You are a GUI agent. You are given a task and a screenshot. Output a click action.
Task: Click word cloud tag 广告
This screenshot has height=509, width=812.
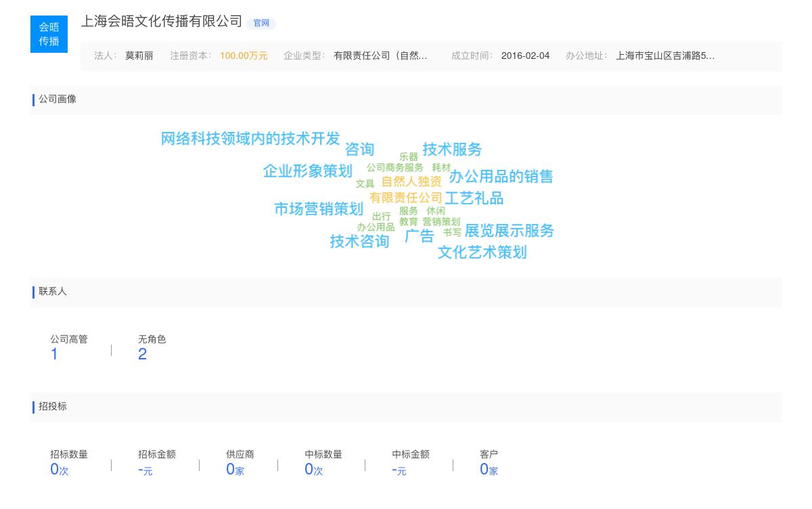pos(420,236)
